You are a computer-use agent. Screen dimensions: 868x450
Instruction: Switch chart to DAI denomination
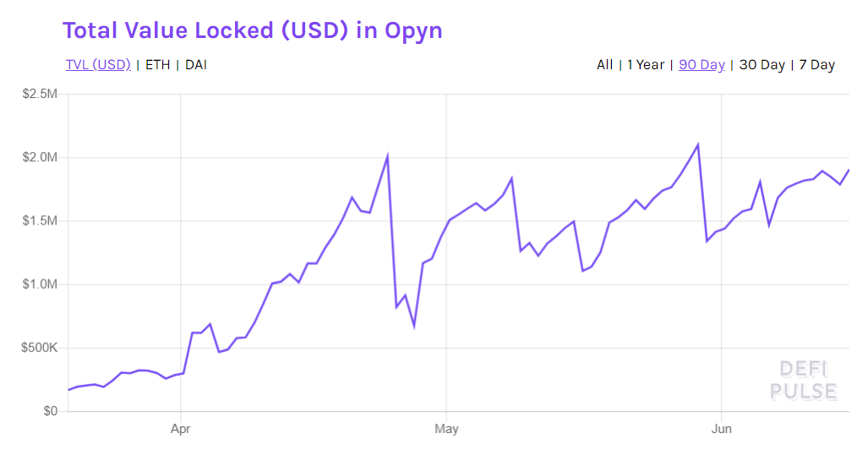[x=196, y=65]
